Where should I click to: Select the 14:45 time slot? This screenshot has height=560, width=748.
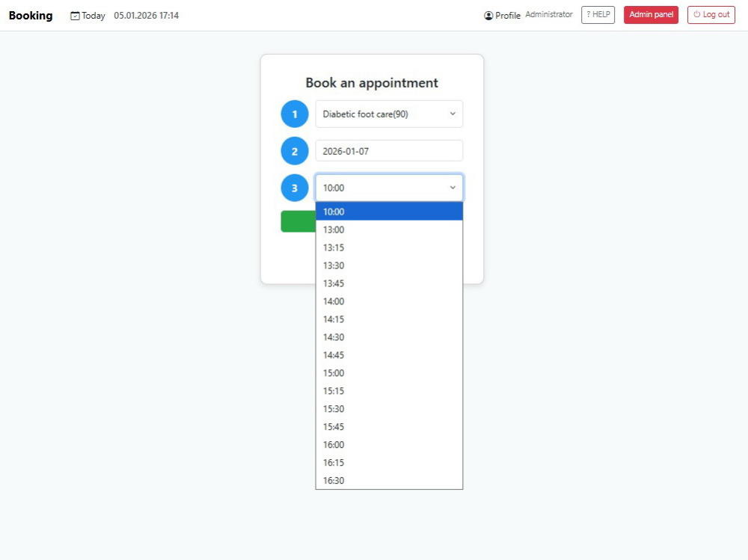pyautogui.click(x=389, y=355)
